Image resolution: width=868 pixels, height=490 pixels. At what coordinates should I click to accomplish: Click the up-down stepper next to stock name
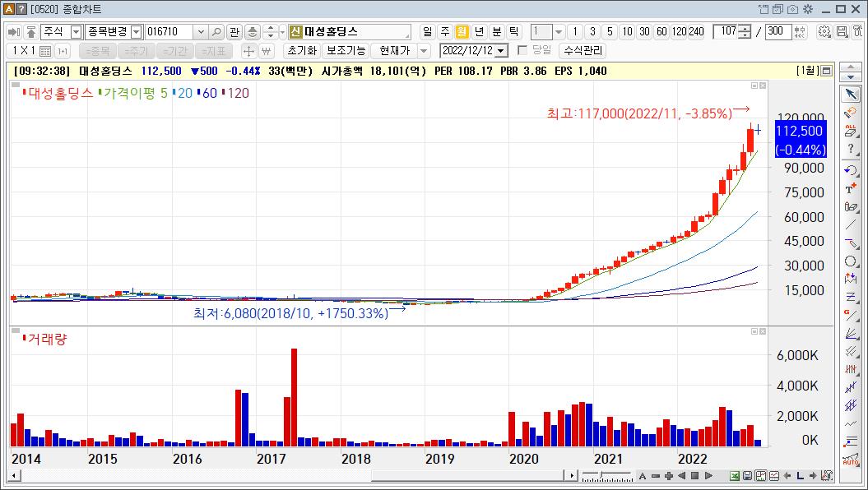[270, 32]
